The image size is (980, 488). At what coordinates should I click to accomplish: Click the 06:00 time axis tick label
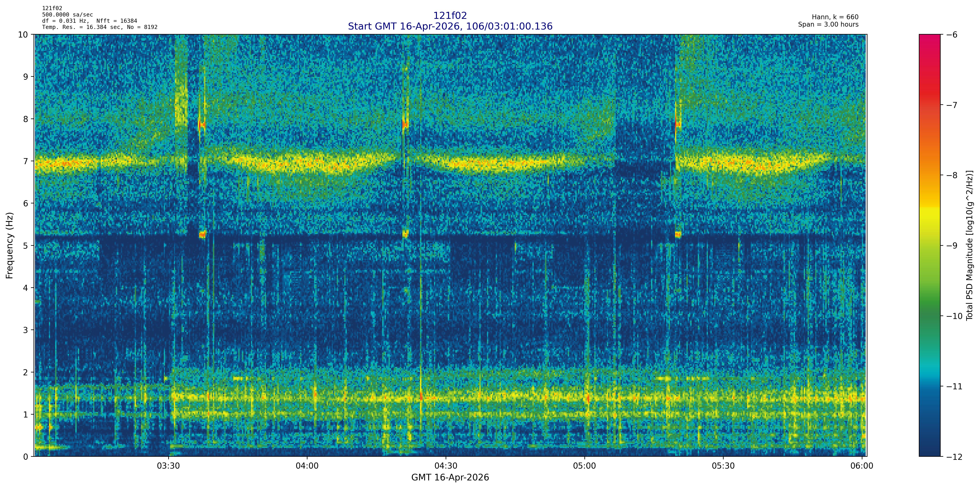(x=862, y=466)
